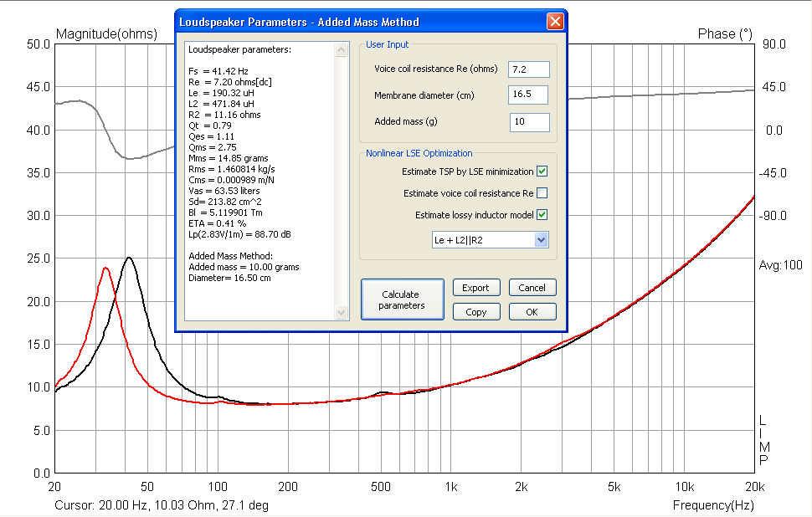Screen dimensions: 812x517
Task: Open the Le + L2||R2 inductor model dropdown
Action: [490, 240]
